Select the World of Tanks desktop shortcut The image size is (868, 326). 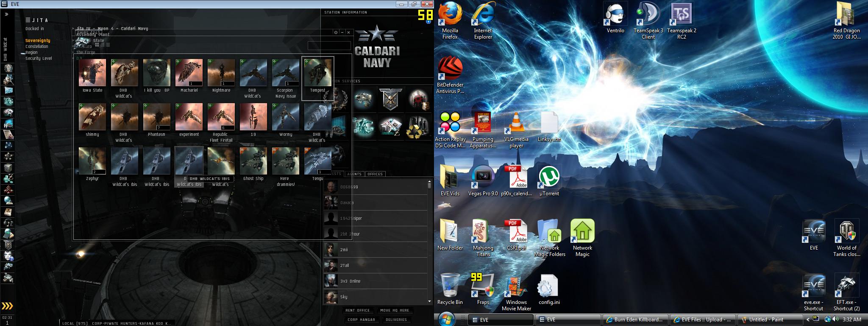point(846,238)
